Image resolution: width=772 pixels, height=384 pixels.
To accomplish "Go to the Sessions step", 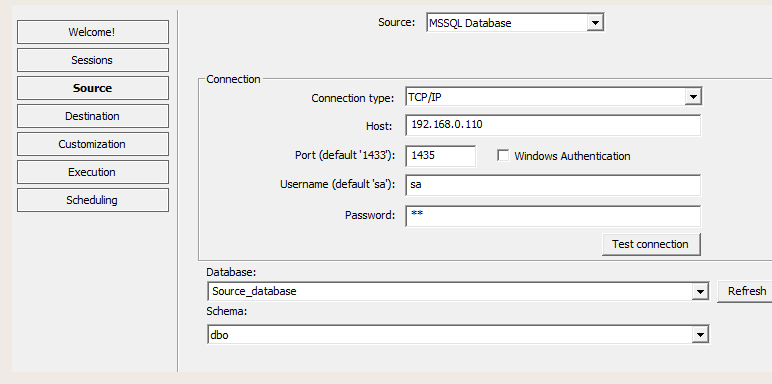I will pyautogui.click(x=93, y=60).
